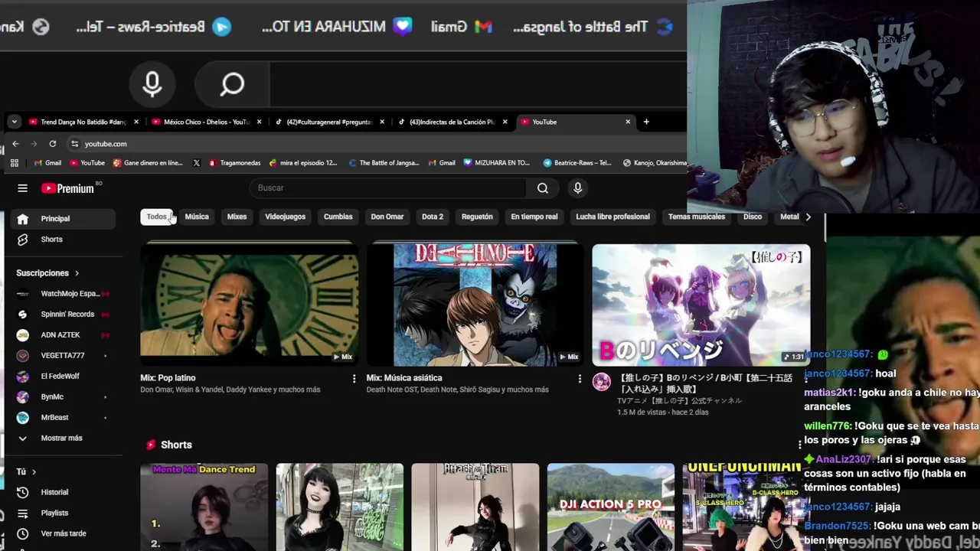Open Historial in the sidebar

pyautogui.click(x=63, y=492)
